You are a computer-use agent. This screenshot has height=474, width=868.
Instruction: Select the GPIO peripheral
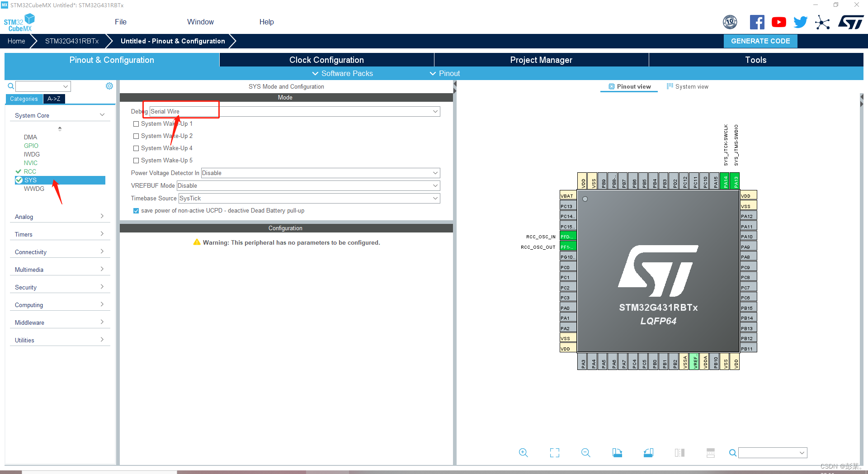point(31,146)
